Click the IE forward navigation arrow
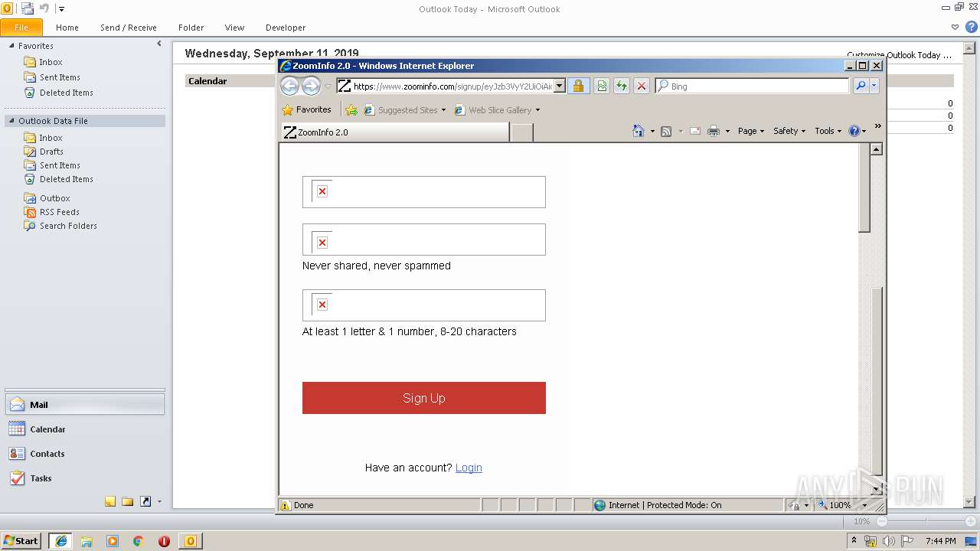 point(311,86)
